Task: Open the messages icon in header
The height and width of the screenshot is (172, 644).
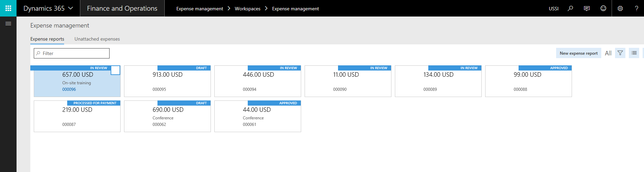Action: (587, 8)
